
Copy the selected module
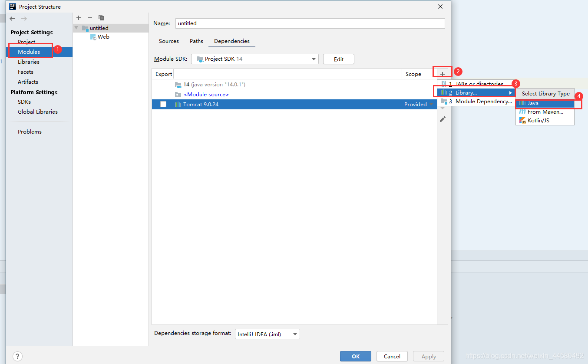tap(101, 18)
